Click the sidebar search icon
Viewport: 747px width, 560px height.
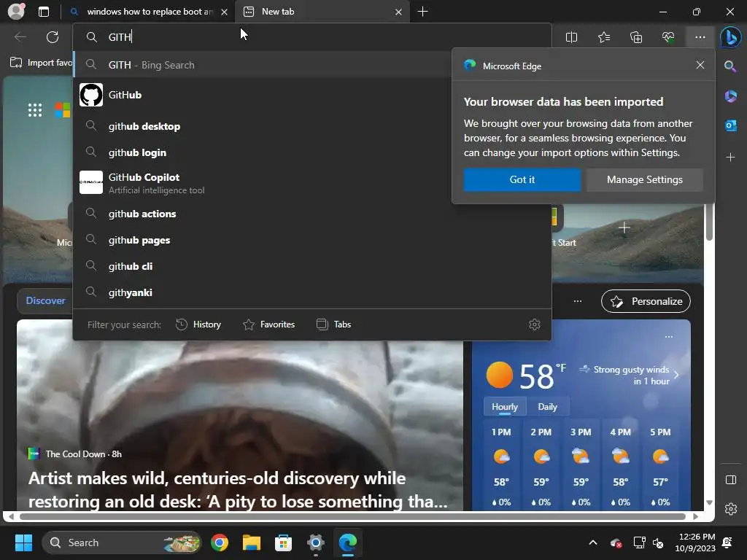click(x=730, y=66)
